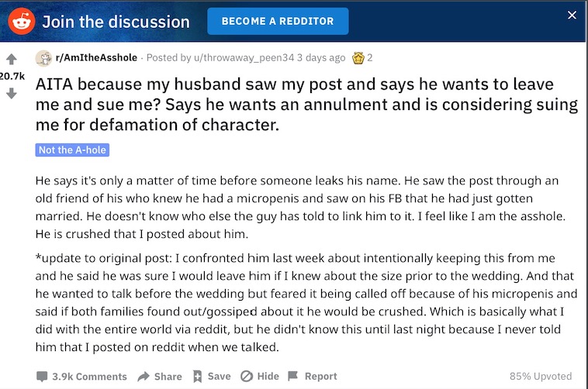
Task: Click the Hide label text
Action: pyautogui.click(x=268, y=376)
